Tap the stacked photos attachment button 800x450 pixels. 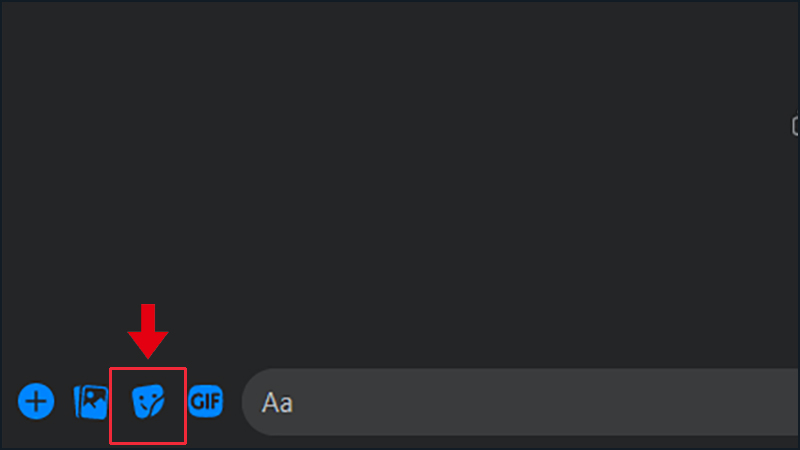[91, 402]
